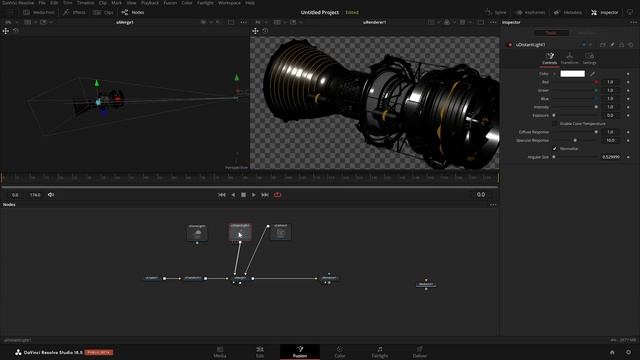Click the green Y-axis arrow handle
The width and height of the screenshot is (640, 360).
pyautogui.click(x=97, y=83)
